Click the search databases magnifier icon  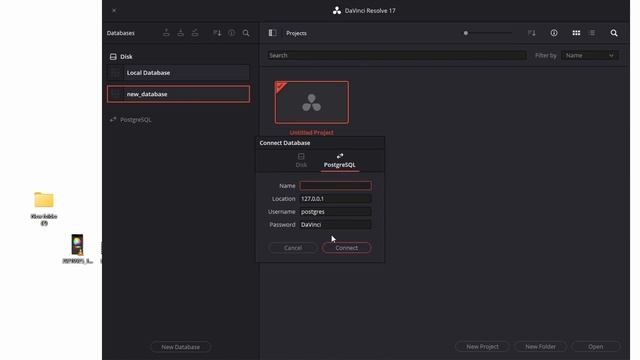246,33
